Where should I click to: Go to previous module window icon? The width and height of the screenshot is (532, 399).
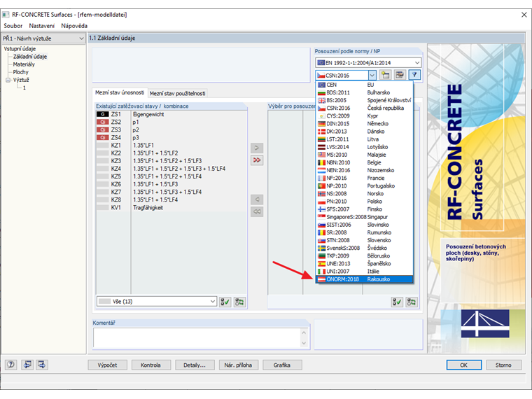pos(27,365)
